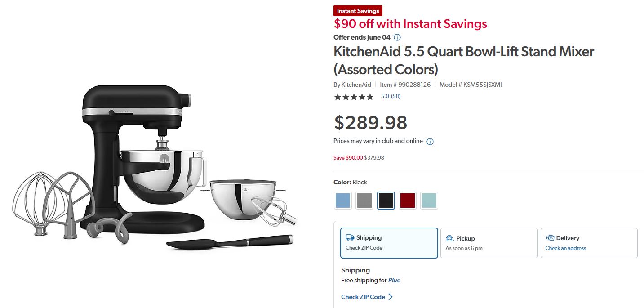Click the Plus membership link
Image resolution: width=644 pixels, height=308 pixels.
[x=393, y=280]
